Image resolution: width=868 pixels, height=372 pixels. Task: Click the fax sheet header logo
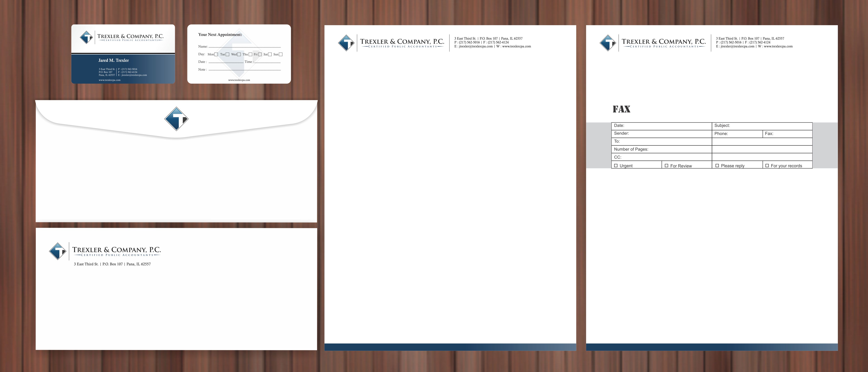tap(608, 43)
